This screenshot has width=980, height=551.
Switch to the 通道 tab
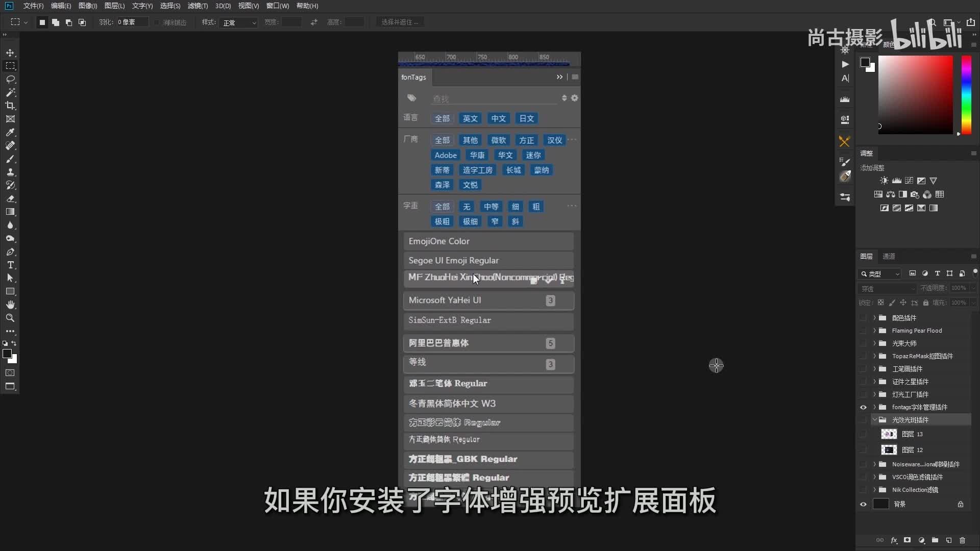point(889,256)
